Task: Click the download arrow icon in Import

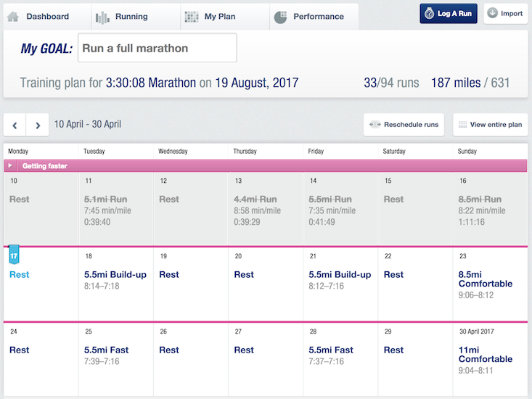Action: point(492,13)
